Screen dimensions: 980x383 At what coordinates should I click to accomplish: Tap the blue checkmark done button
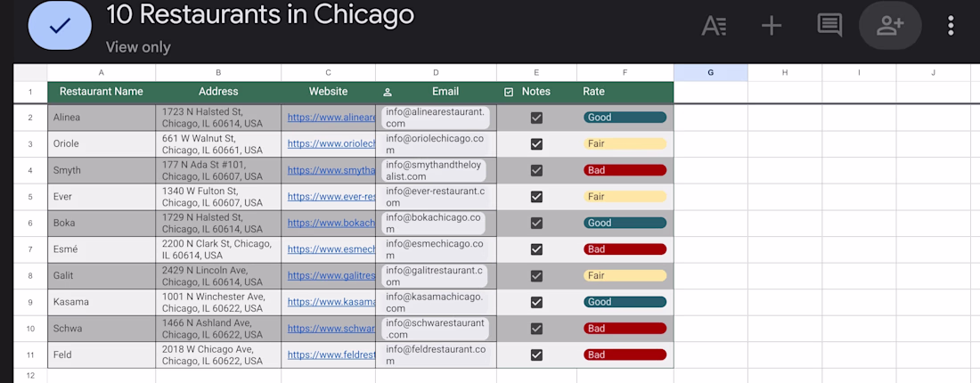(x=60, y=25)
